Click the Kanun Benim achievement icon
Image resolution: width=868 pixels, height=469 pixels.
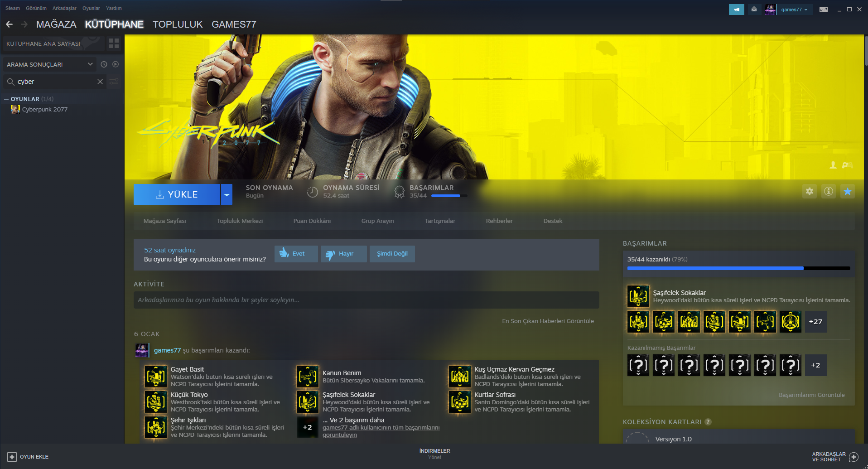coord(308,377)
